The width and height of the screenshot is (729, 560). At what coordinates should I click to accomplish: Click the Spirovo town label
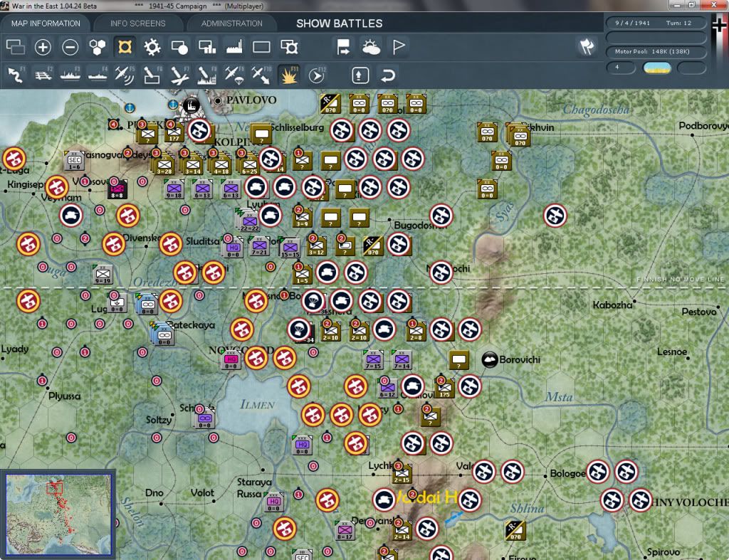pos(663,552)
